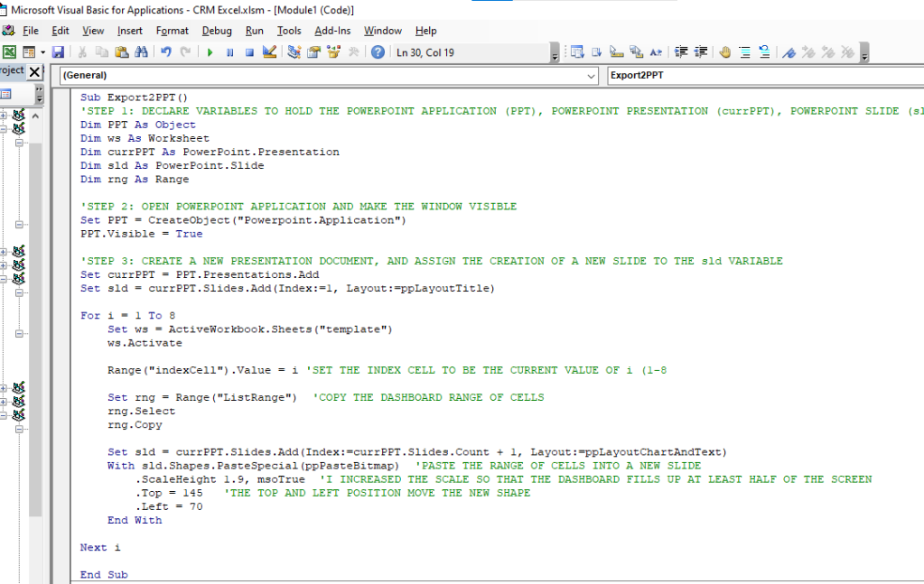Open the Debug menu
Image resolution: width=924 pixels, height=584 pixels.
tap(216, 31)
